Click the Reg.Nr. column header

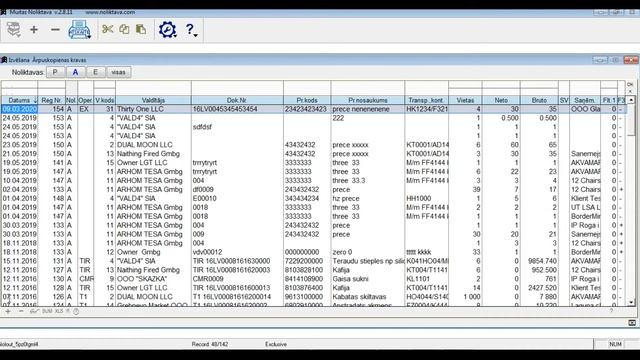point(51,100)
